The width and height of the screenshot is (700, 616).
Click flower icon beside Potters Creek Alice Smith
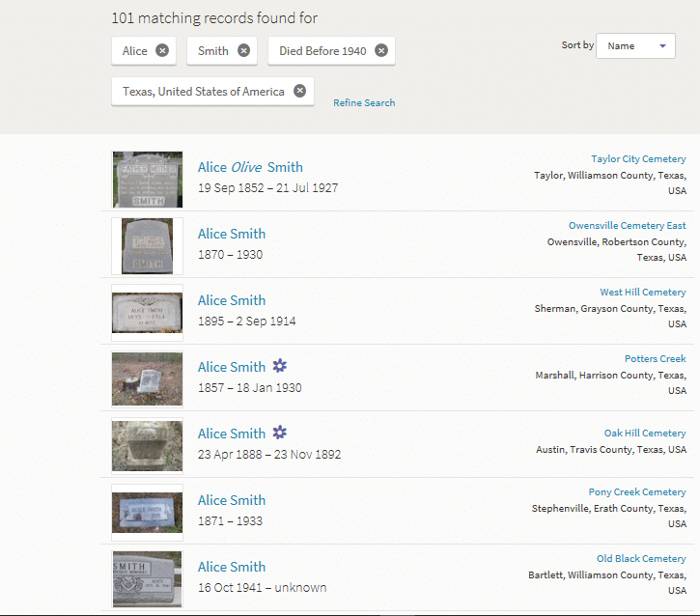click(280, 367)
